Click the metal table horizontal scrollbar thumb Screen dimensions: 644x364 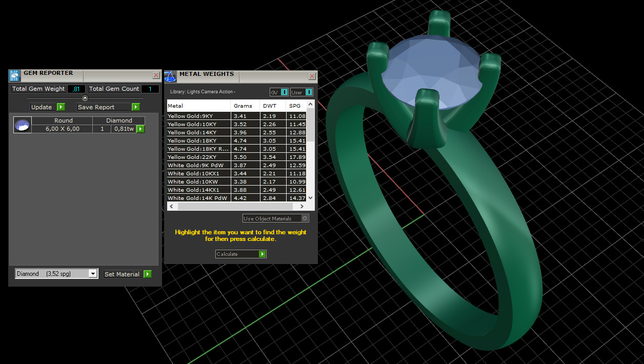(234, 206)
